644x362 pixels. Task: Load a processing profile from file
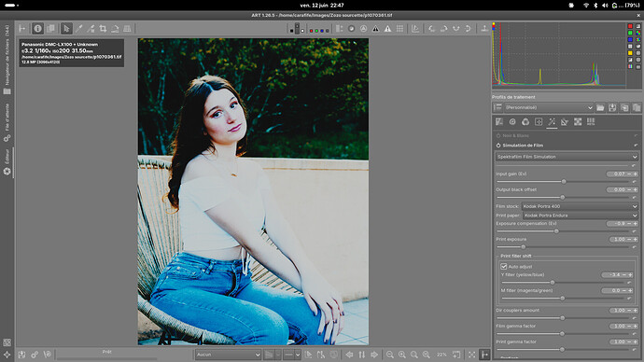(600, 107)
